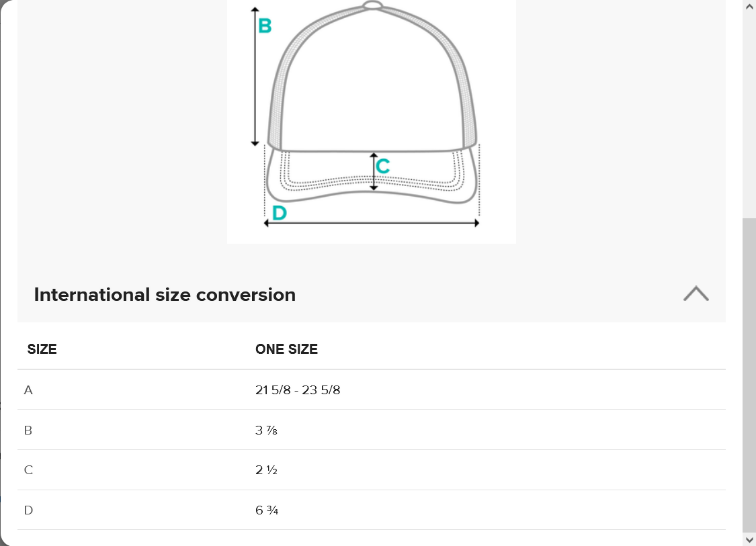Click the top button of the cap
This screenshot has height=546, width=756.
click(x=373, y=5)
